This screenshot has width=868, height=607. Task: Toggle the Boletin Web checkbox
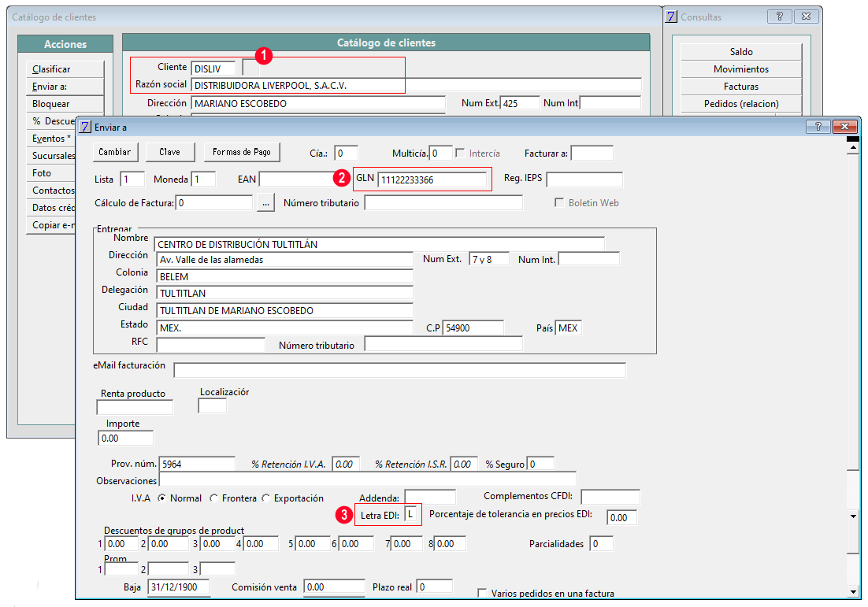tap(559, 202)
